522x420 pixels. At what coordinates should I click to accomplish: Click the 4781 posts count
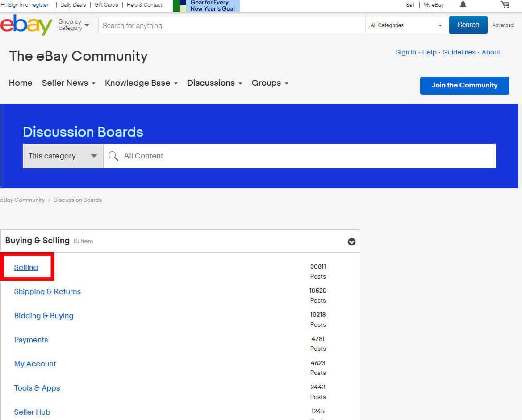point(318,339)
